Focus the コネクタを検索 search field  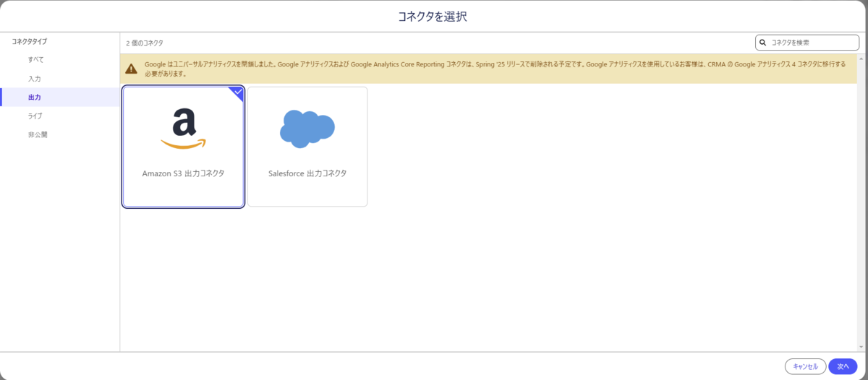click(806, 43)
